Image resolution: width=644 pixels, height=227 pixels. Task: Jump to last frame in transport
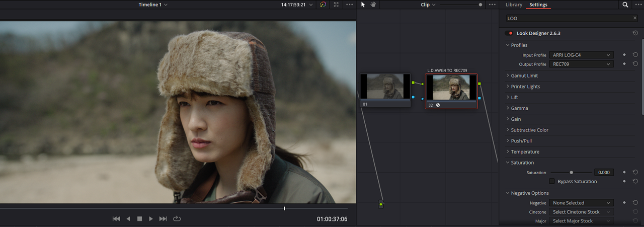pos(163,219)
